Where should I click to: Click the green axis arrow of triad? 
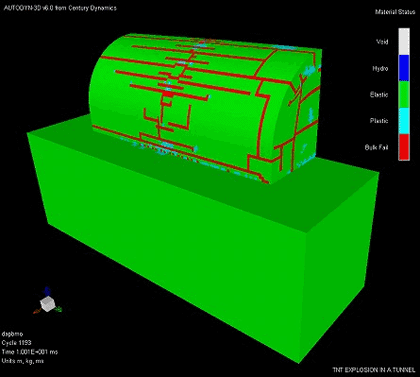pyautogui.click(x=58, y=309)
